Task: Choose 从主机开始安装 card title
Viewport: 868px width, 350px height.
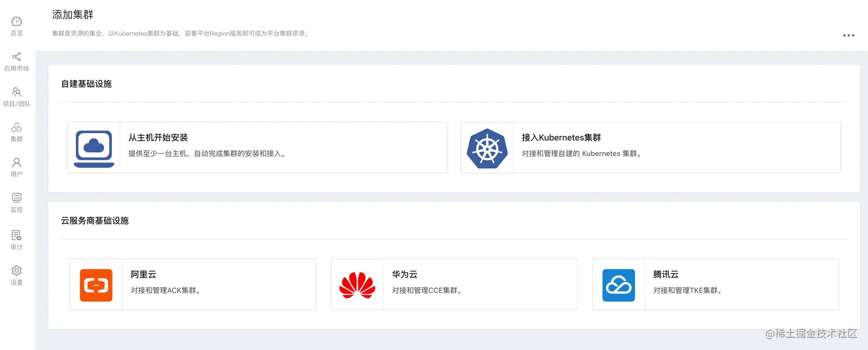Action: tap(158, 138)
